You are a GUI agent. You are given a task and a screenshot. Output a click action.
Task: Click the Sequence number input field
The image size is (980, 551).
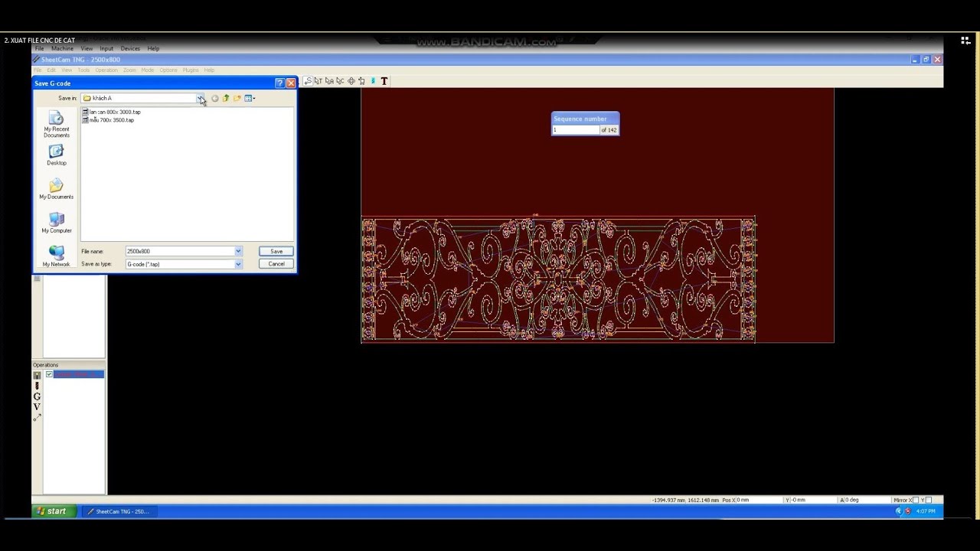point(576,130)
